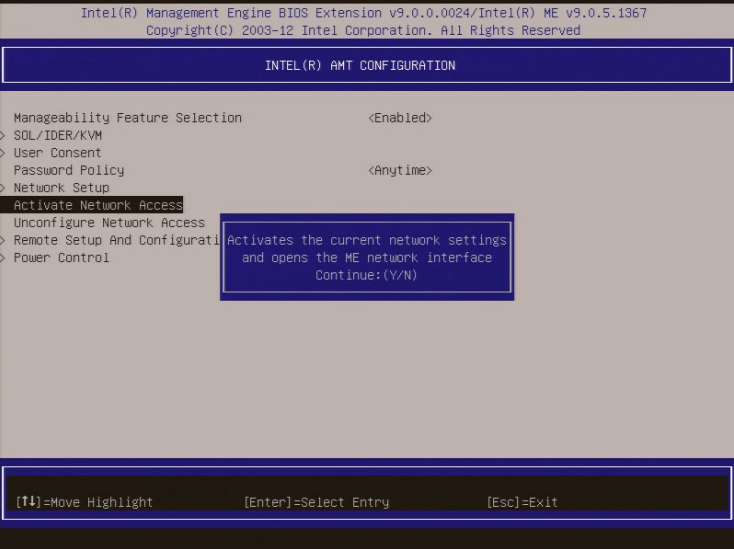The height and width of the screenshot is (549, 734).
Task: Expand the Power Control submenu
Action: click(x=61, y=258)
